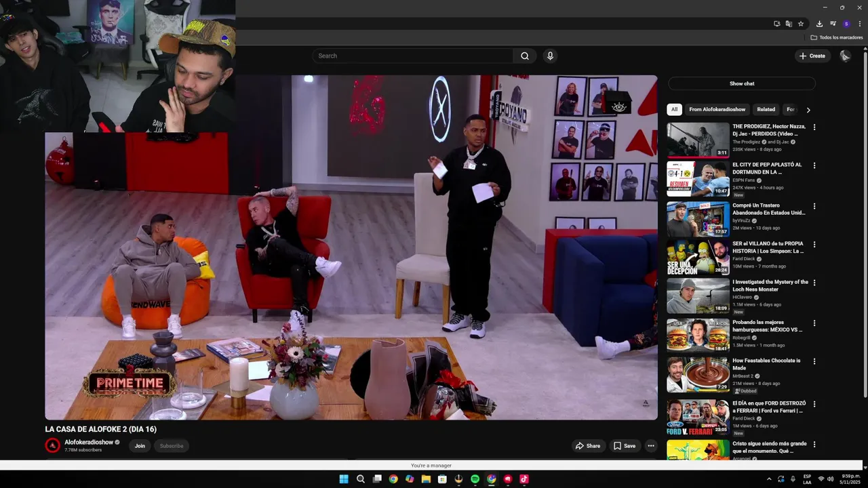Open Chrome downloads icon
868x488 pixels.
click(819, 24)
